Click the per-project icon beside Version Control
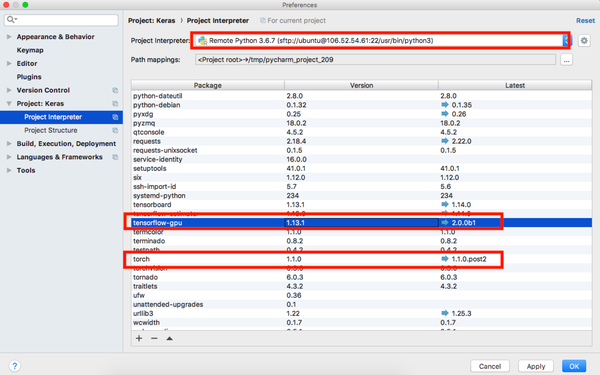Viewport: 600px width, 375px height. click(115, 90)
